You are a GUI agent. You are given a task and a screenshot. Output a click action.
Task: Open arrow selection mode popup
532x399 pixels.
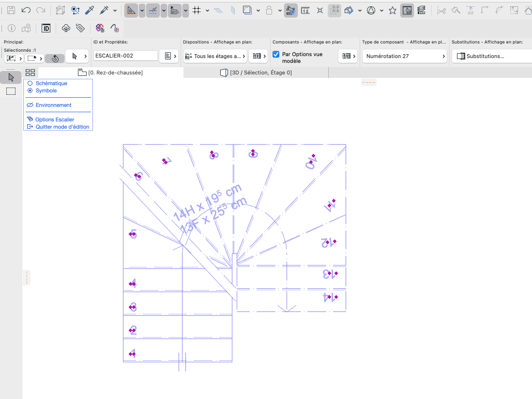coord(77,56)
